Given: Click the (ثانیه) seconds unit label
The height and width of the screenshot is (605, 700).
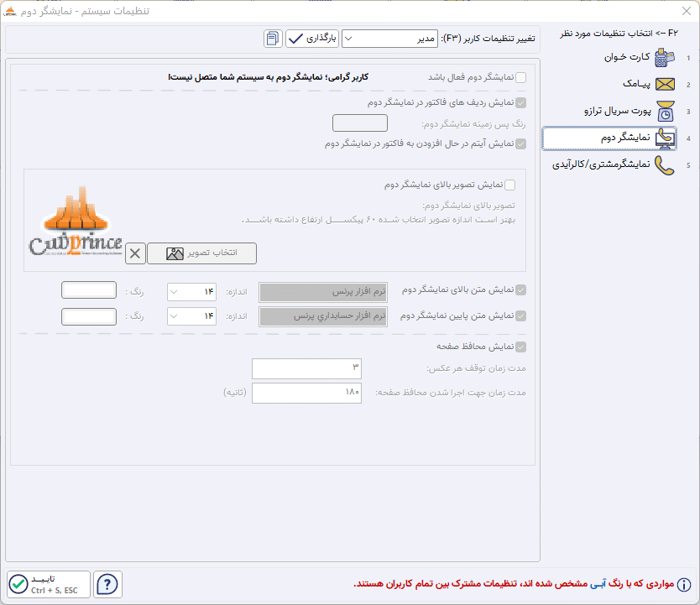Looking at the screenshot, I should pyautogui.click(x=235, y=393).
